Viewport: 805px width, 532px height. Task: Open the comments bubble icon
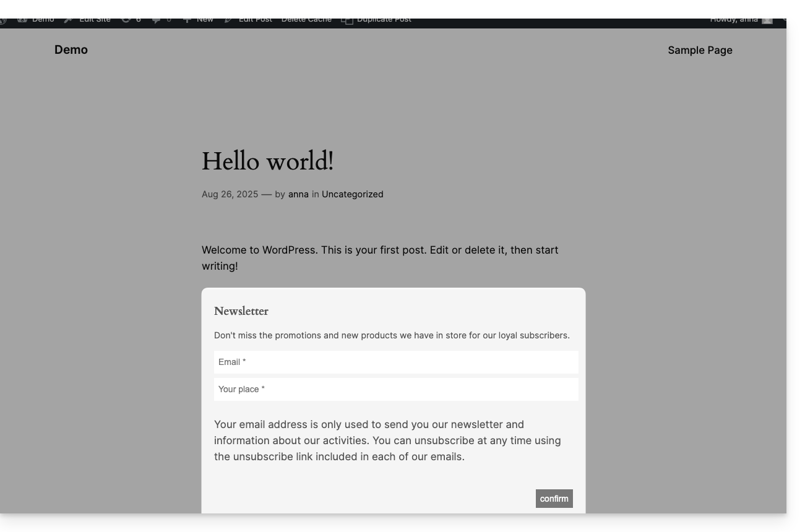156,20
